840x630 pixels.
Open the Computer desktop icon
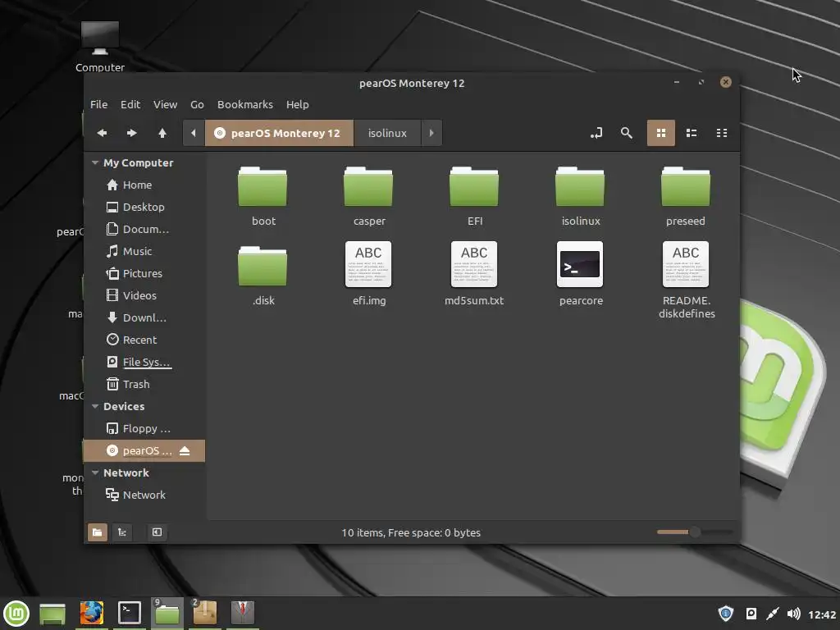pos(100,47)
